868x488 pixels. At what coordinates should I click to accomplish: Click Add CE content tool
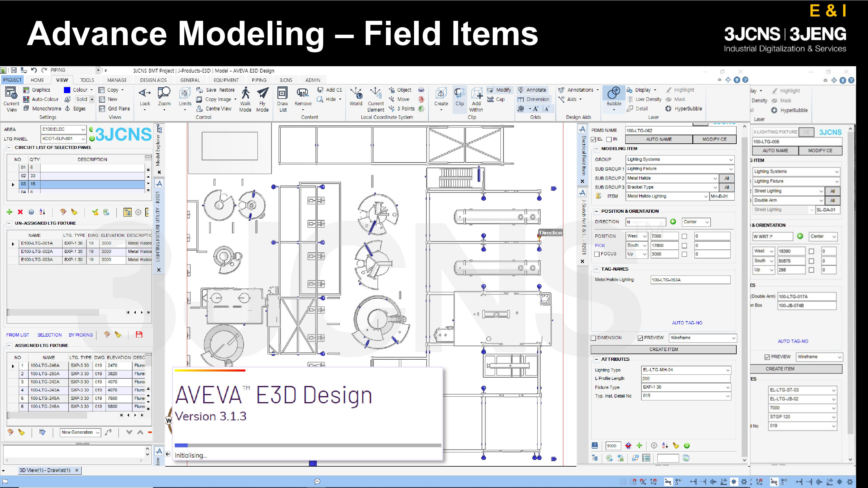[330, 90]
